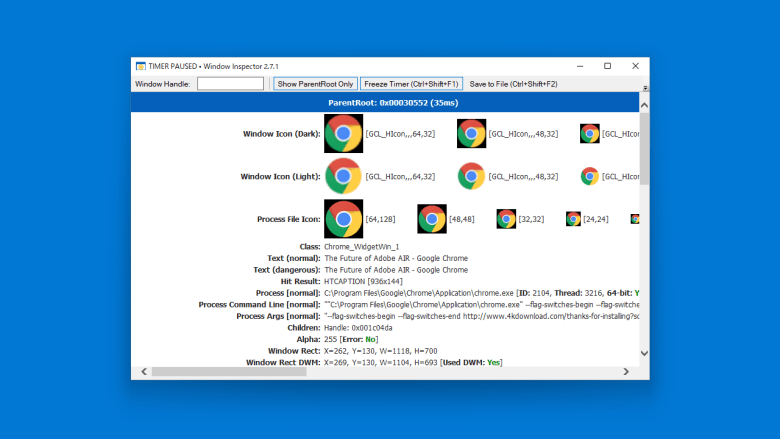Click Window Rect X=262 value
Image resolution: width=780 pixels, height=439 pixels.
coord(381,351)
